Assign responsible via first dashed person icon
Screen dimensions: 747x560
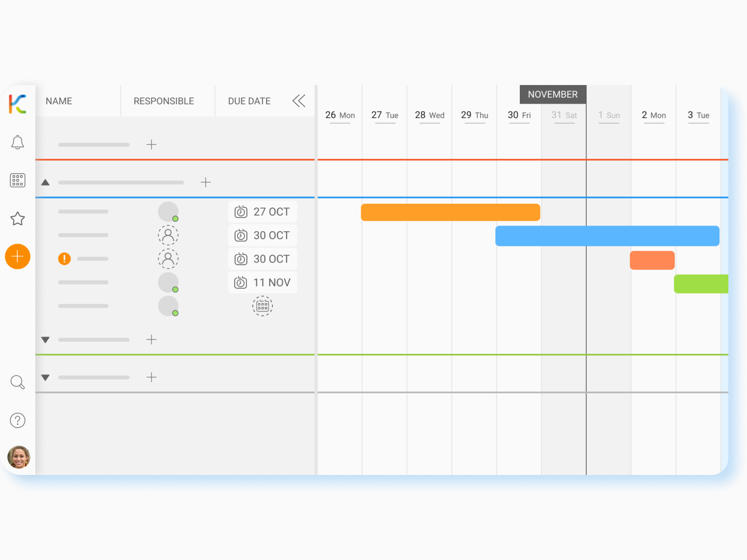tap(168, 235)
